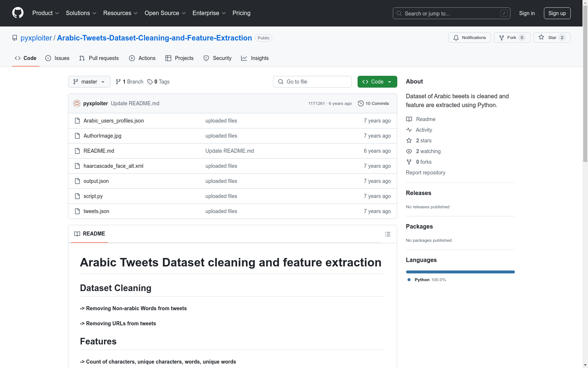588x368 pixels.
Task: Expand the Solutions menu
Action: point(81,13)
